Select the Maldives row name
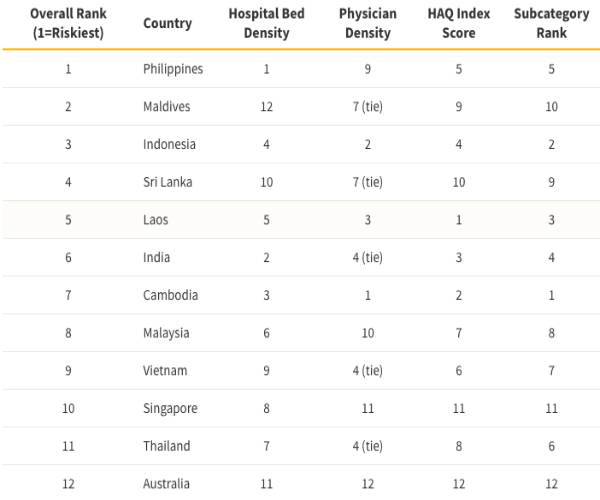600x500 pixels. pos(166,107)
